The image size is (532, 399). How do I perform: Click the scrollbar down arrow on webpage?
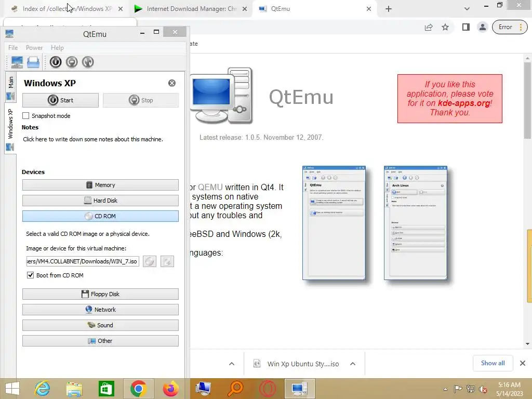(x=528, y=344)
